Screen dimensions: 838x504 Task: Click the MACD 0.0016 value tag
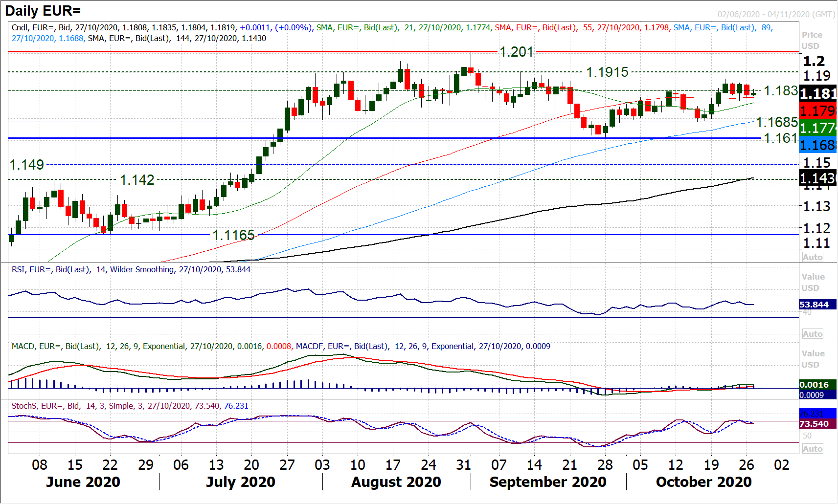[814, 385]
